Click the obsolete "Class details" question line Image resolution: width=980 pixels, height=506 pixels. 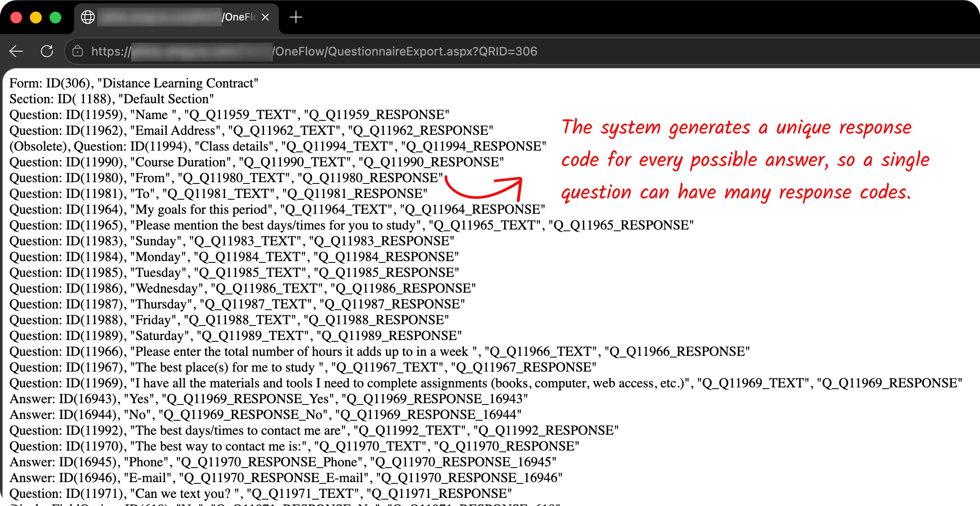(278, 146)
